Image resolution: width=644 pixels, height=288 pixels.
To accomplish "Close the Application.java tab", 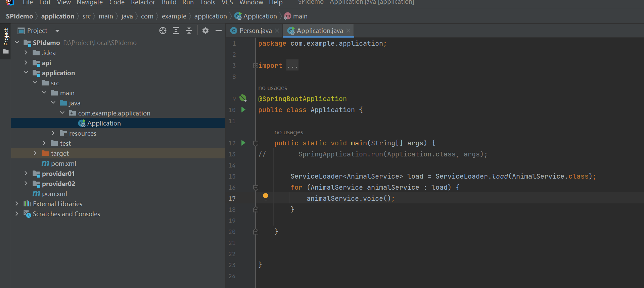I will [x=348, y=31].
